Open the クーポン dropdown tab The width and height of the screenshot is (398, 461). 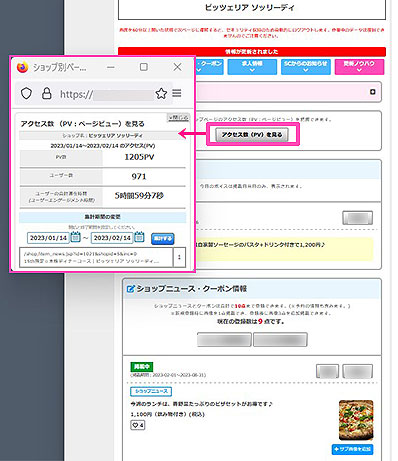[209, 67]
